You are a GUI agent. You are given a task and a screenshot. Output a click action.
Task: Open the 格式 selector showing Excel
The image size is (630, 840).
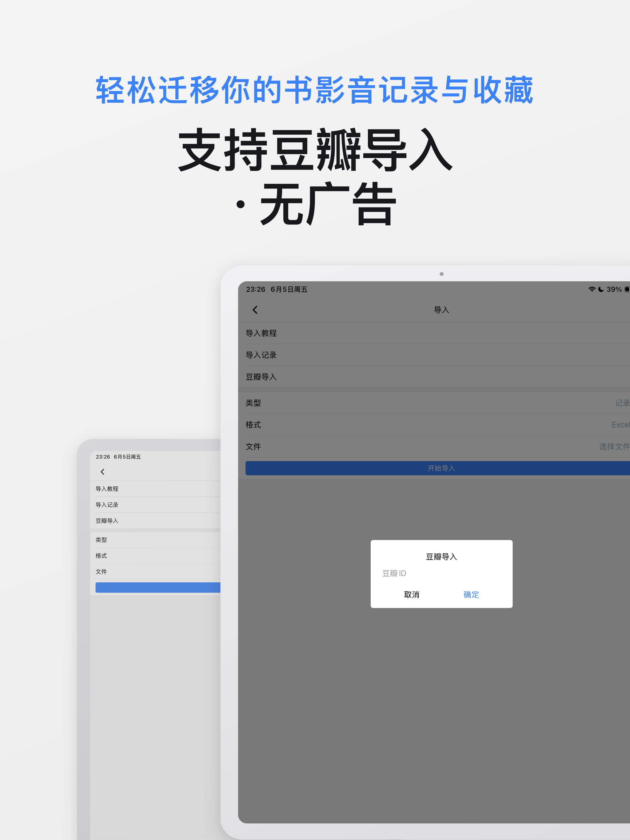(x=434, y=425)
